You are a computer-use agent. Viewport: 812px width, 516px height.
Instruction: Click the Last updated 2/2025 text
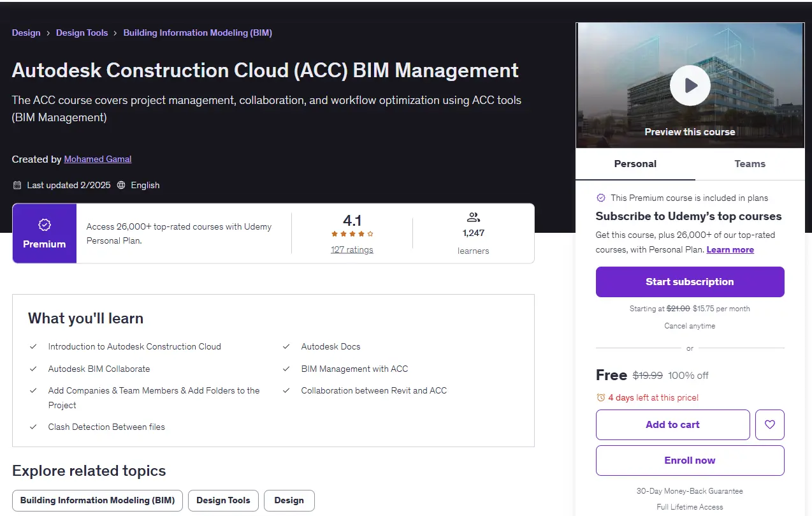(x=69, y=186)
